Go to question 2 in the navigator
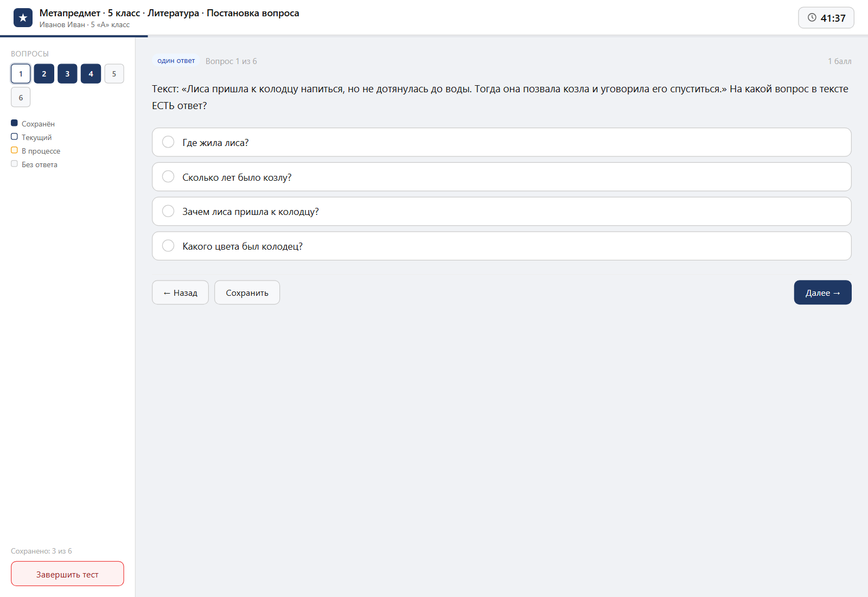 44,74
